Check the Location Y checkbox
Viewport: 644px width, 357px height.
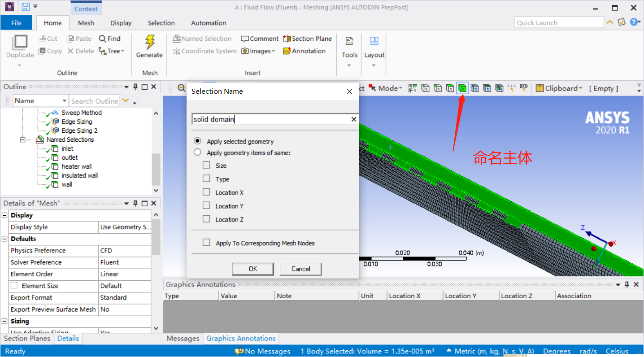206,205
